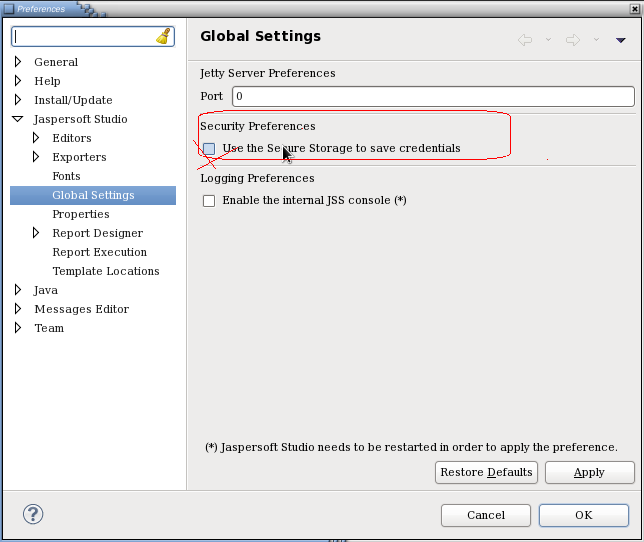The width and height of the screenshot is (644, 542).
Task: Open the Report Execution page
Action: [99, 252]
